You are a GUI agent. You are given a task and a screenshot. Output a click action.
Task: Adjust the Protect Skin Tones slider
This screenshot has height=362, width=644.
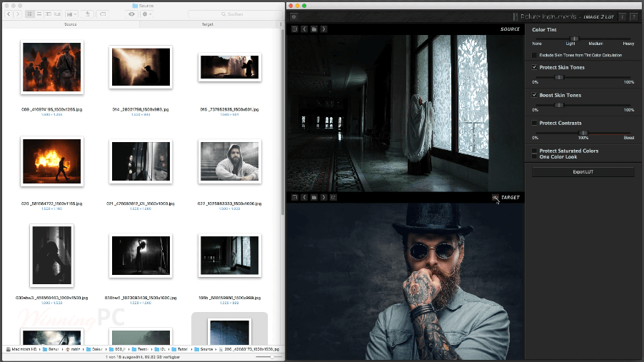coord(558,77)
